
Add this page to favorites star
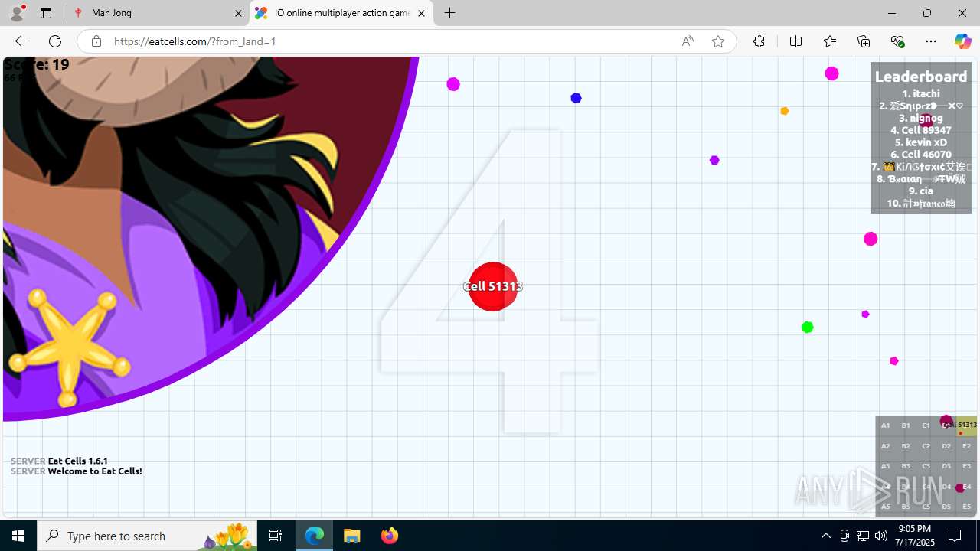717,41
